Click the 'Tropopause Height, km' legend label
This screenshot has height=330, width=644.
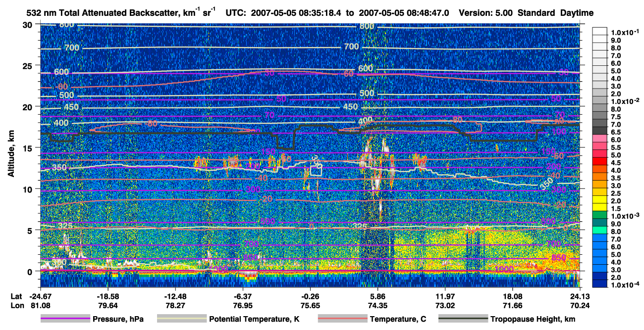pyautogui.click(x=533, y=319)
